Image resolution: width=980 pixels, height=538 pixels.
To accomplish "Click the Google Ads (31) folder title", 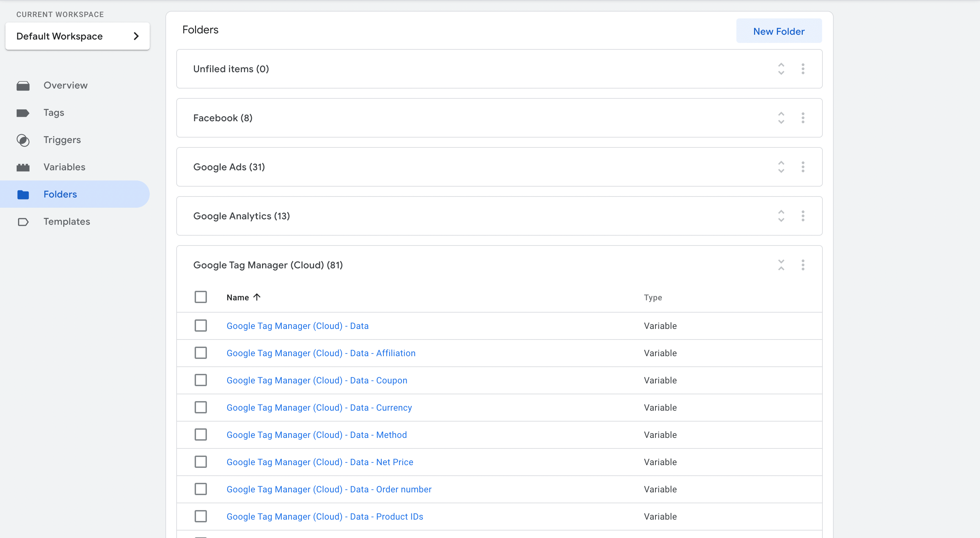I will [229, 167].
